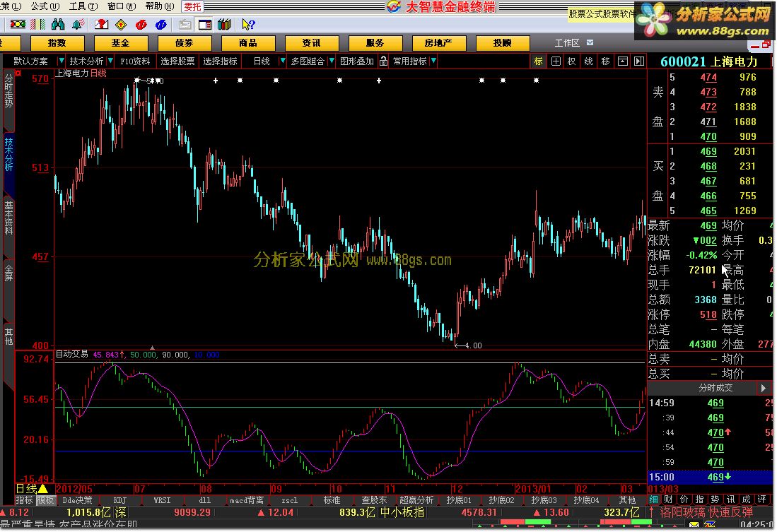Screen dimensions: 777x532
Task: Open the 默认方案 dropdown arrow
Action: [62, 61]
